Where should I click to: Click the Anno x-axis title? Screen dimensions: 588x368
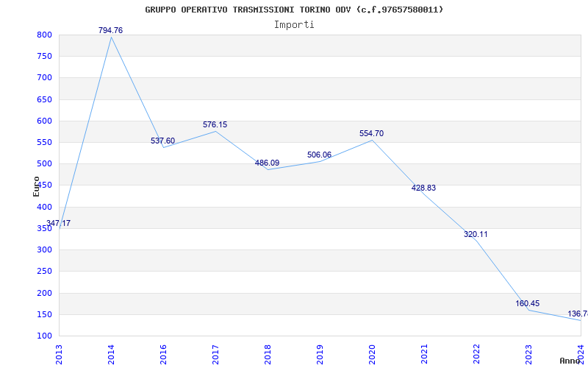570,361
